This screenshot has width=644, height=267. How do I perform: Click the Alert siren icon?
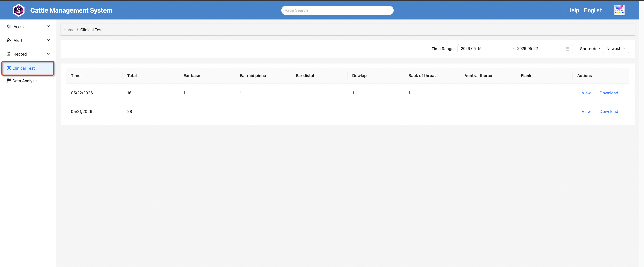pos(9,40)
